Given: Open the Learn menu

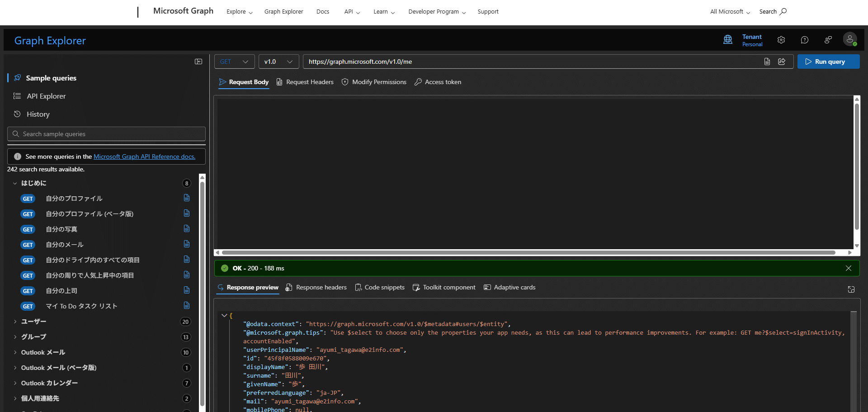Looking at the screenshot, I should pyautogui.click(x=384, y=12).
